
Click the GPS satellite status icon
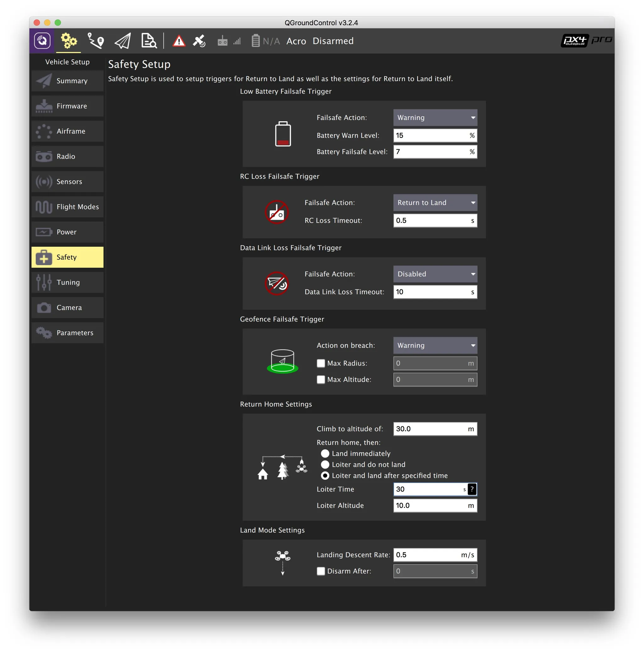tap(199, 41)
